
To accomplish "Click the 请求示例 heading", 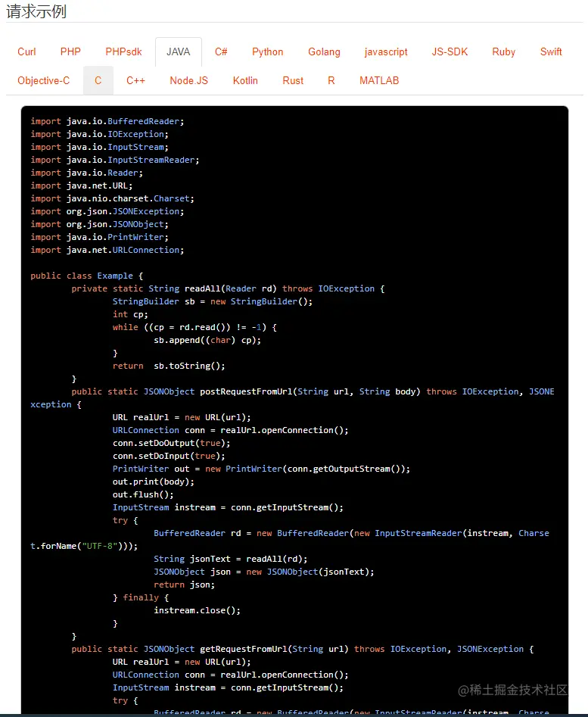I will tap(36, 11).
